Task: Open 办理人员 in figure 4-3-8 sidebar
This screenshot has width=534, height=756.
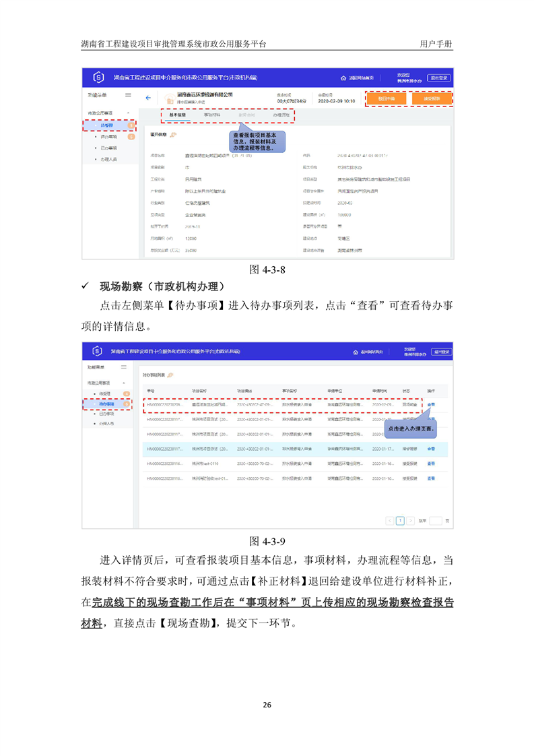Action: point(108,159)
